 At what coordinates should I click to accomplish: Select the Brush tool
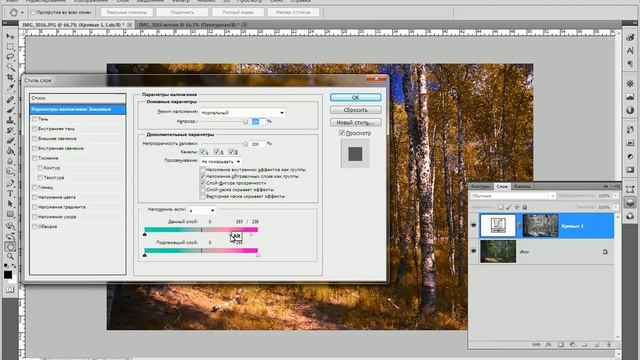pos(10,109)
